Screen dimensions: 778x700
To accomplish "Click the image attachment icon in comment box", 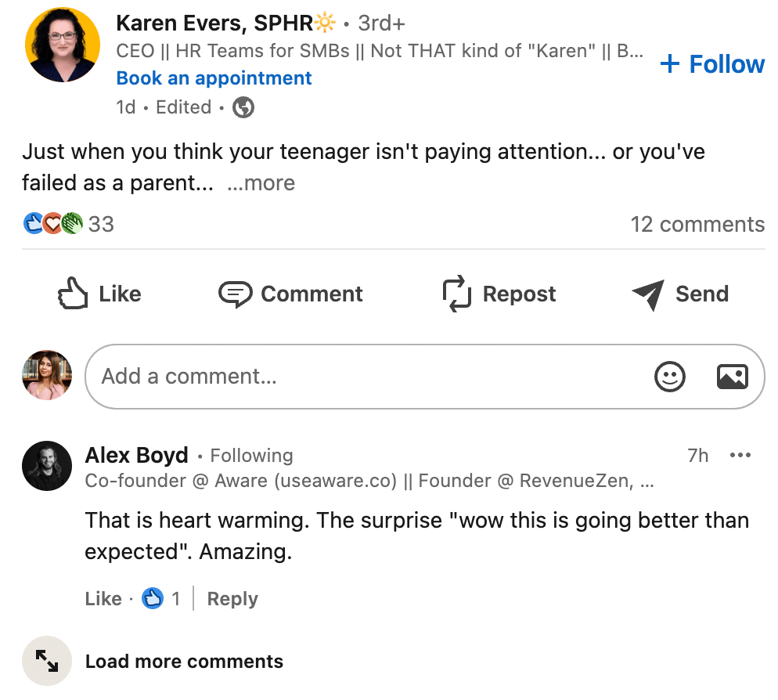I will 733,377.
